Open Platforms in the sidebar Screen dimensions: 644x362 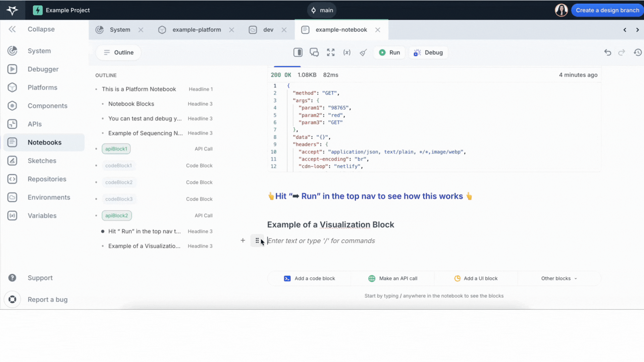(x=42, y=87)
